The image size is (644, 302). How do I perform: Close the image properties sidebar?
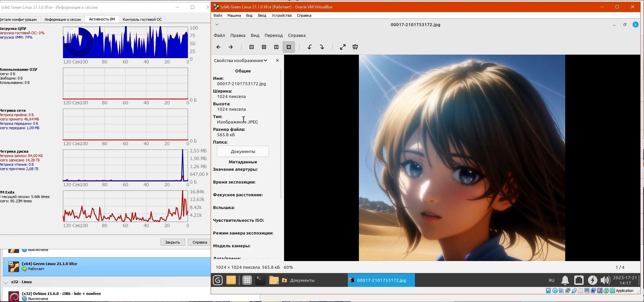tap(277, 60)
